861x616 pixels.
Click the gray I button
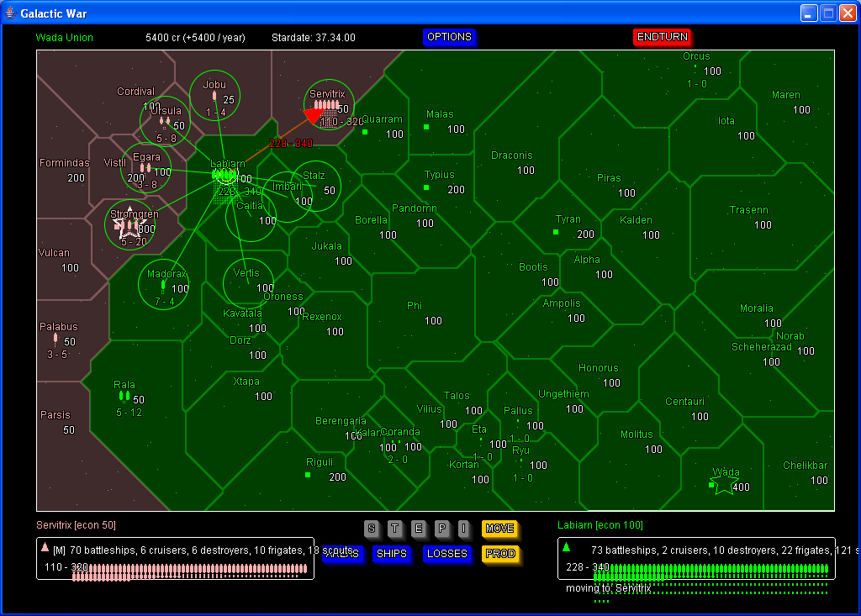463,529
